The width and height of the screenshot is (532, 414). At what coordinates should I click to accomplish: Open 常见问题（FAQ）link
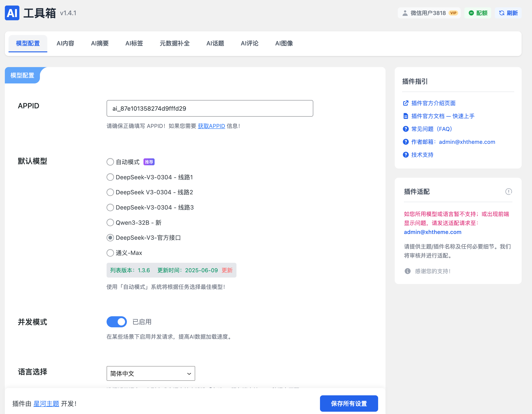432,129
